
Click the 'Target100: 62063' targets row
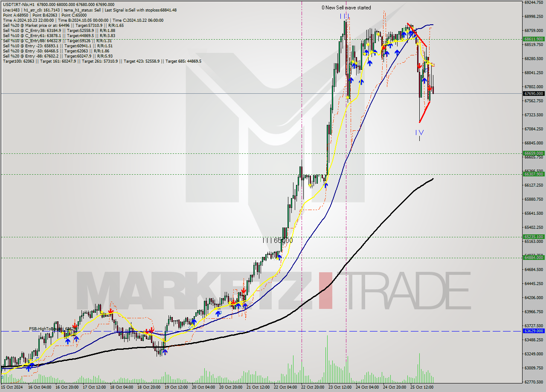102,61
